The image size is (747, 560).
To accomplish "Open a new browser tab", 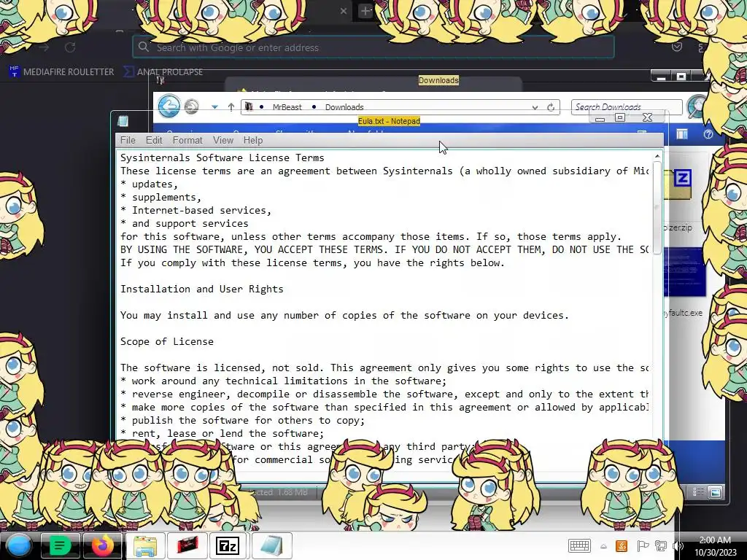I will click(365, 10).
